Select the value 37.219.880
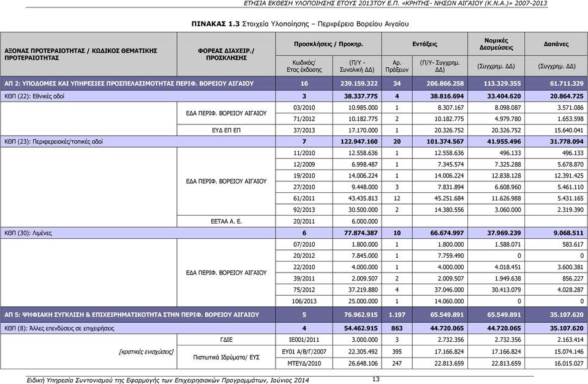Screen dimensions: 588x384 [363, 290]
